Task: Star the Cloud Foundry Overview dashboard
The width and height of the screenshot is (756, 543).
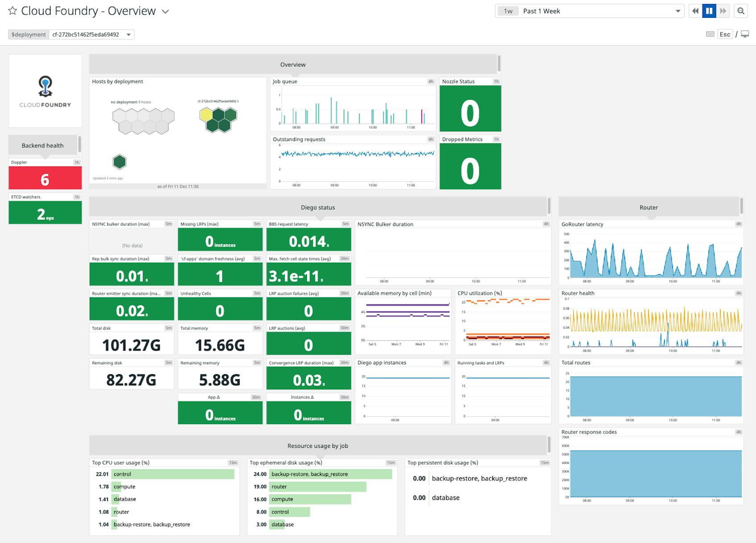Action: click(x=12, y=11)
